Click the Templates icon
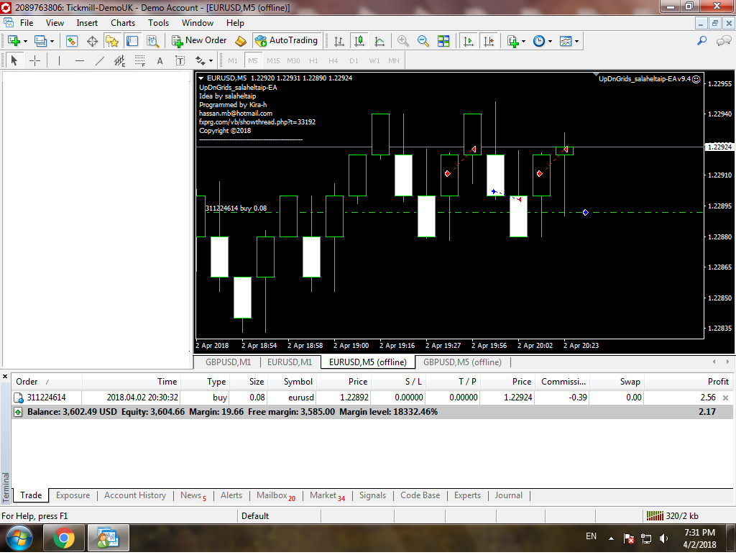This screenshot has width=736, height=560. tap(566, 41)
